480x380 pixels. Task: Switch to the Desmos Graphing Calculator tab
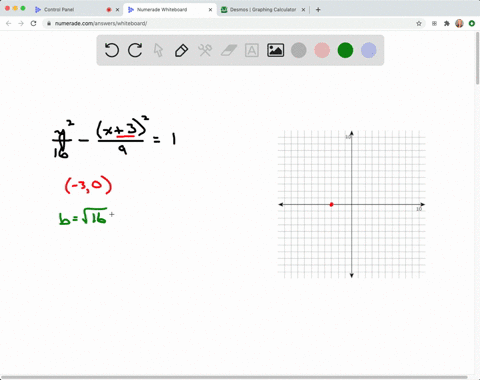[x=263, y=10]
